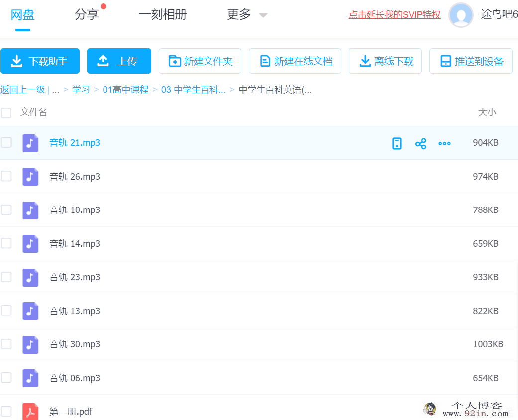
Task: Open file 音轨 10.mp3
Action: 75,210
